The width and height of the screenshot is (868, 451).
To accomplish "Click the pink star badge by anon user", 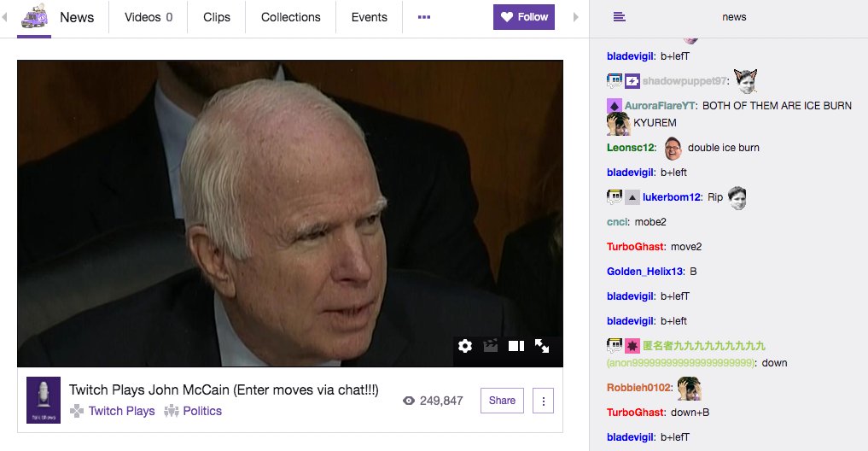I will pos(632,346).
